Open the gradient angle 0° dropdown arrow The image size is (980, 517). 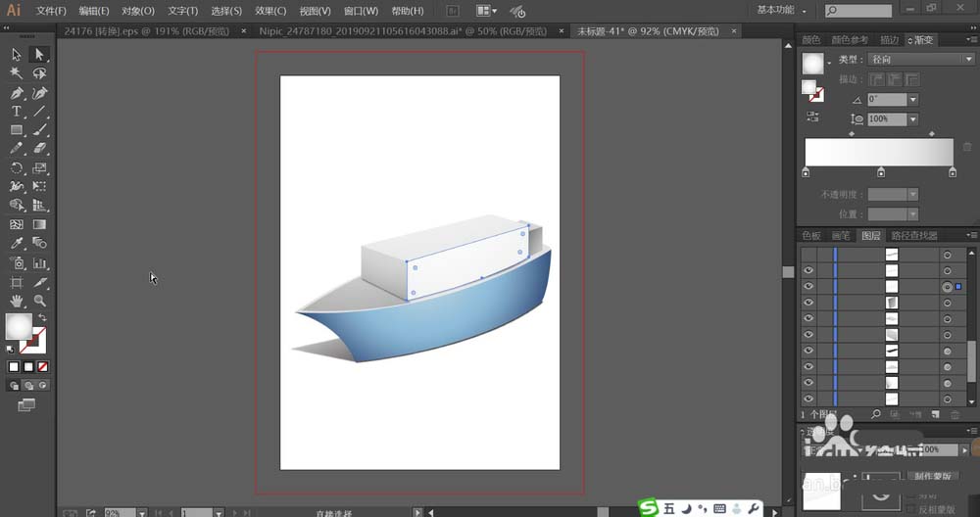pyautogui.click(x=913, y=99)
